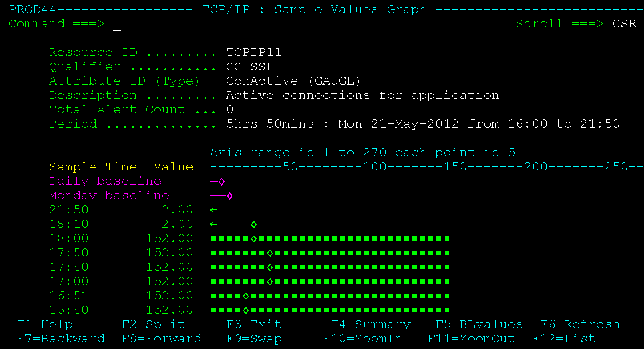Click the Scroll CSR field
Image resolution: width=644 pixels, height=349 pixels.
(624, 23)
